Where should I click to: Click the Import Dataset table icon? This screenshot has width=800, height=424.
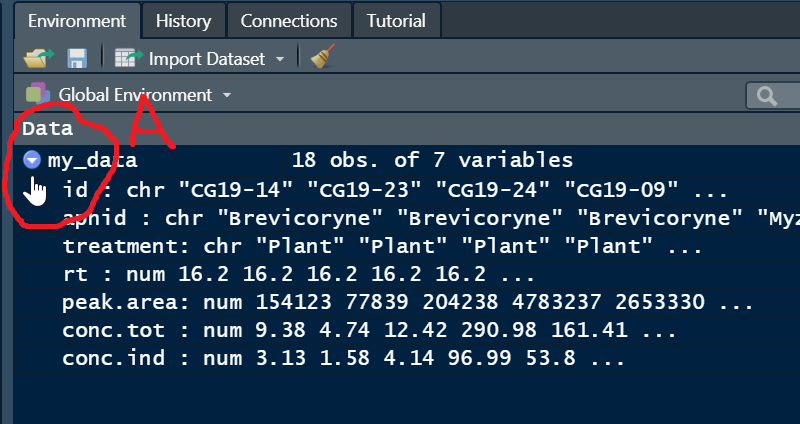tap(129, 58)
